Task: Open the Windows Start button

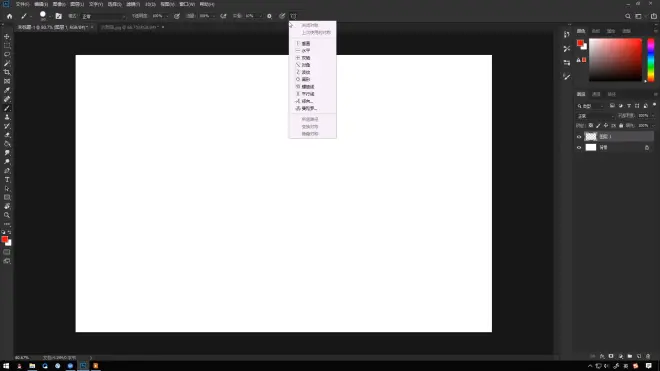Action: tap(6, 366)
